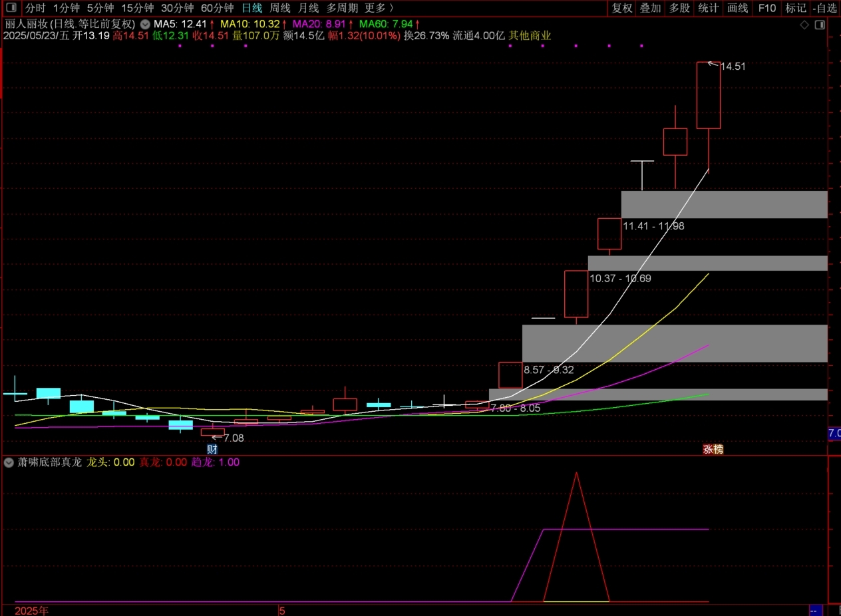Click the 叠加 overlay button
The image size is (841, 616).
[651, 8]
